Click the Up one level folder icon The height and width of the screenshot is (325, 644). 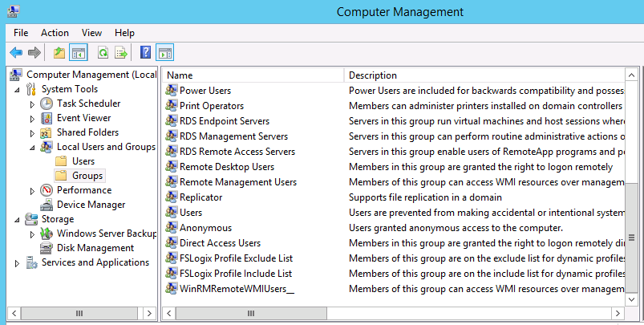[59, 53]
